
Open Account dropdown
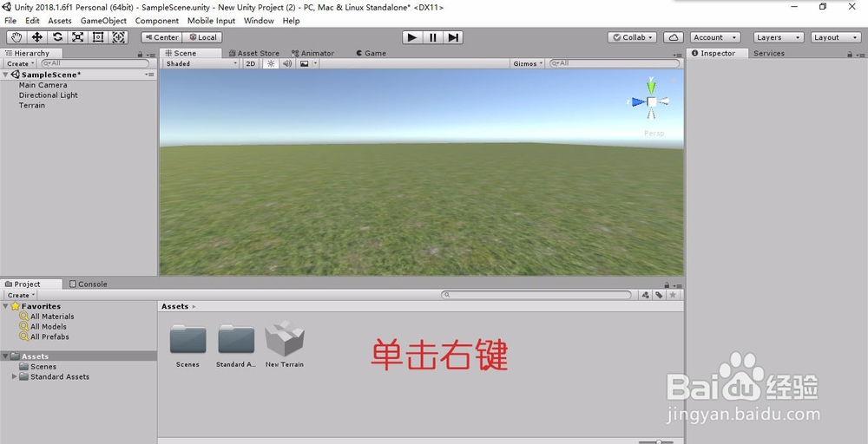point(715,37)
